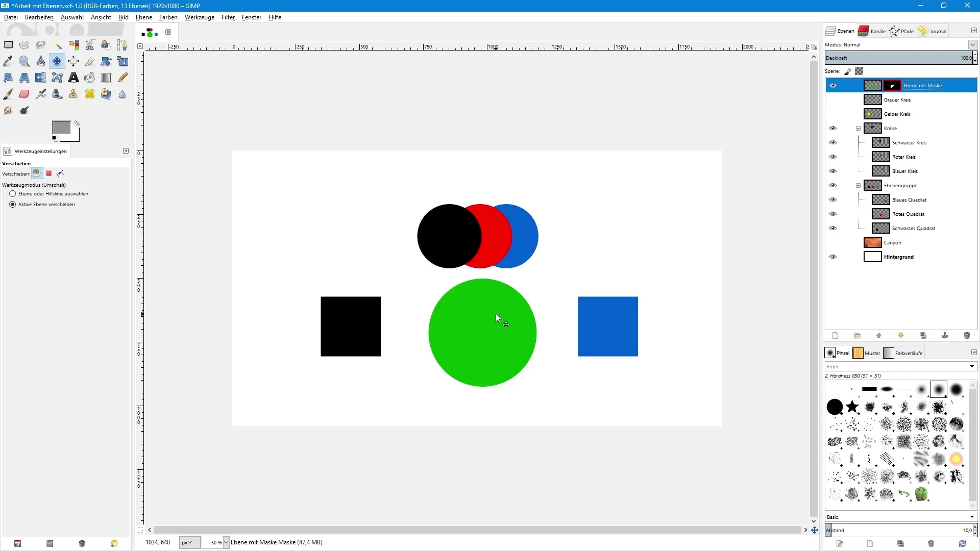Click the layer mask thumbnail of Ebene mit Maske
The height and width of the screenshot is (551, 980).
click(892, 86)
